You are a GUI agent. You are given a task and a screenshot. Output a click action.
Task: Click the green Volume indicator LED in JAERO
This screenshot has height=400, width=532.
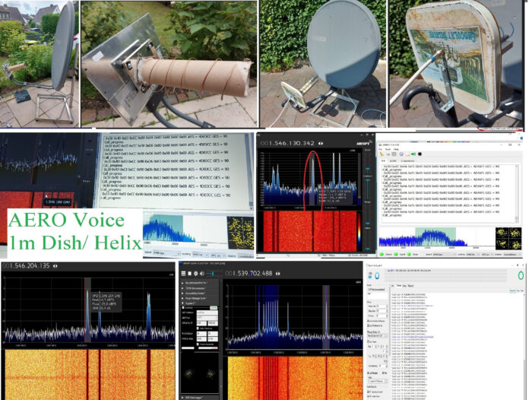(382, 254)
